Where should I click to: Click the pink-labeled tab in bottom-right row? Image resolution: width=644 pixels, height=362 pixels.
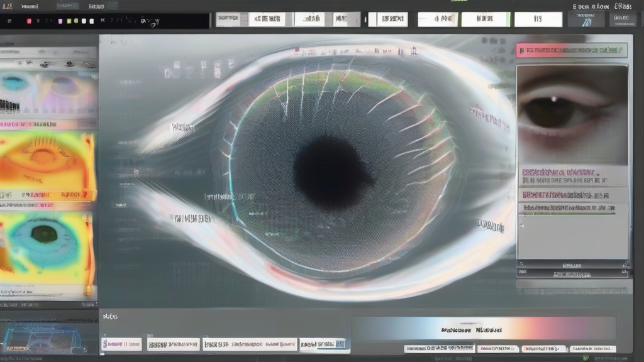tap(497, 349)
